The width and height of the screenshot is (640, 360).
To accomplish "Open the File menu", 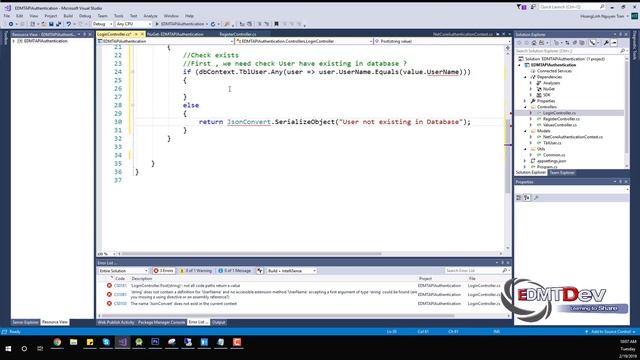I will pyautogui.click(x=7, y=16).
